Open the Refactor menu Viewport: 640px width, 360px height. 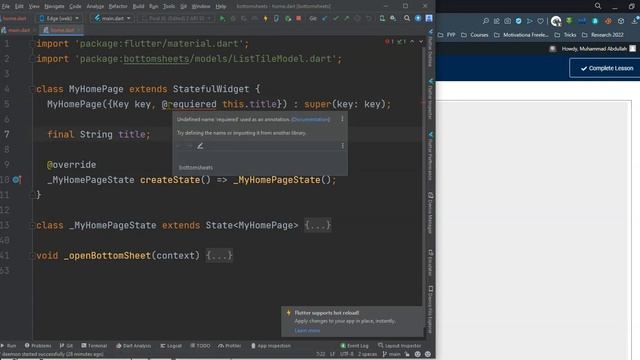point(118,6)
